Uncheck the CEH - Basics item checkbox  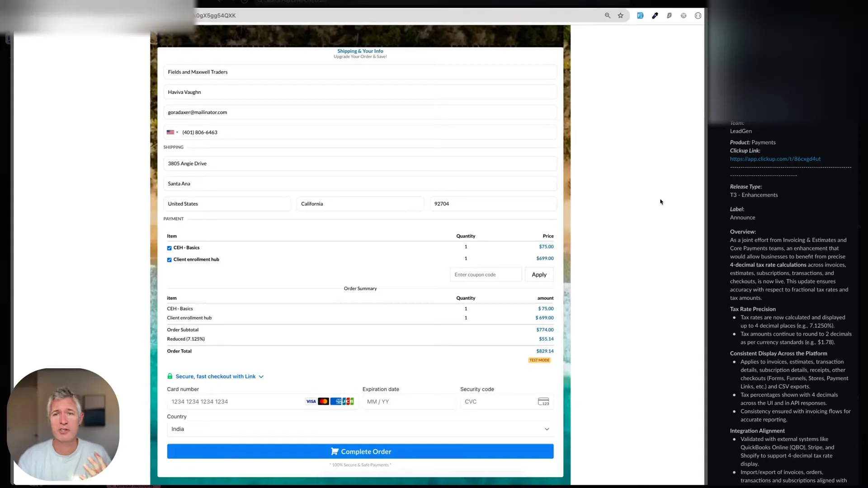pyautogui.click(x=170, y=248)
